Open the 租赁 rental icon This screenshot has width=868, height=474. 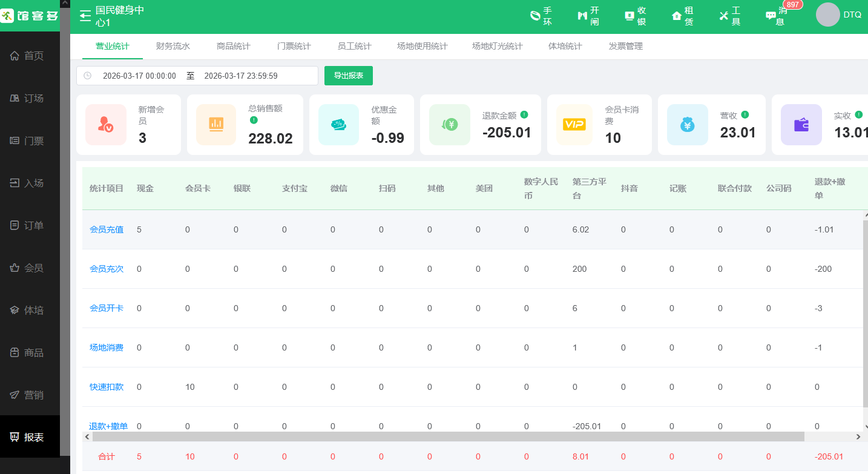(x=682, y=16)
